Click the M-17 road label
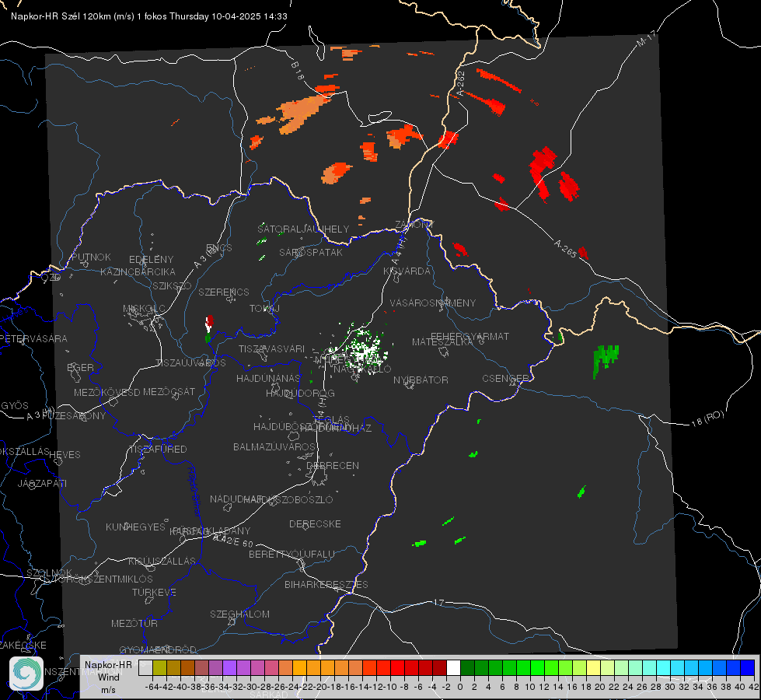This screenshot has width=761, height=700. coord(646,39)
